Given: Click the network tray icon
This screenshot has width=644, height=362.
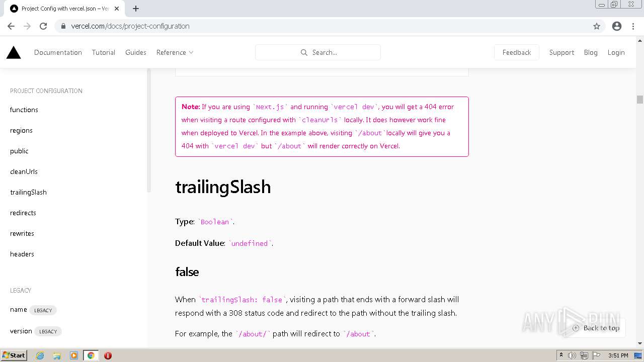Looking at the screenshot, I should [584, 355].
